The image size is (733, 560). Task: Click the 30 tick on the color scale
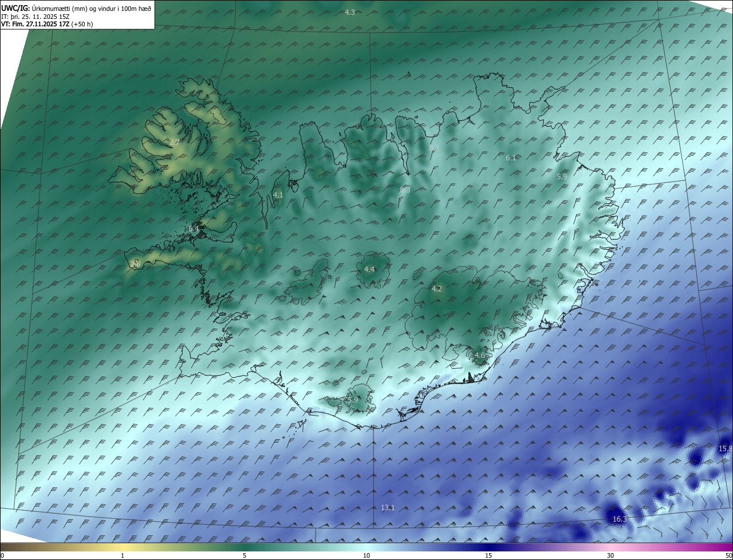click(610, 555)
